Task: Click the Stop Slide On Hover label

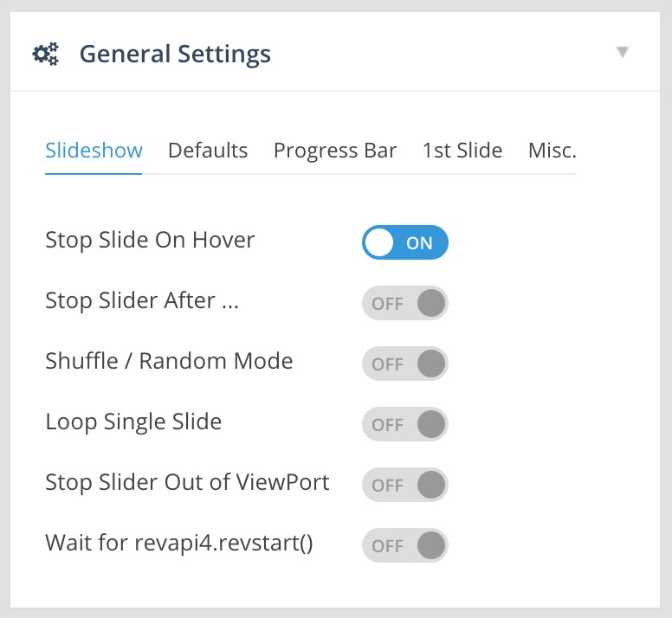Action: pos(150,240)
